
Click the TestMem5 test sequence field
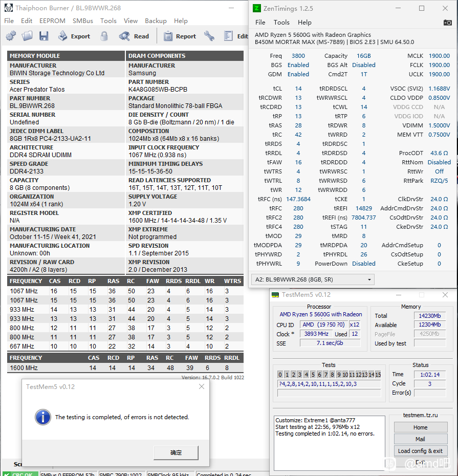click(x=329, y=384)
